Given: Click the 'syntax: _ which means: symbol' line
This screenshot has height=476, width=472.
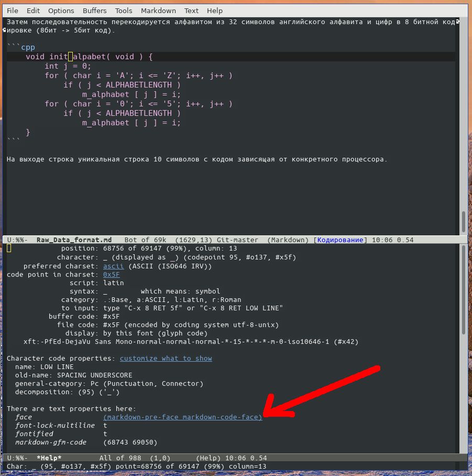Looking at the screenshot, I should 145,291.
